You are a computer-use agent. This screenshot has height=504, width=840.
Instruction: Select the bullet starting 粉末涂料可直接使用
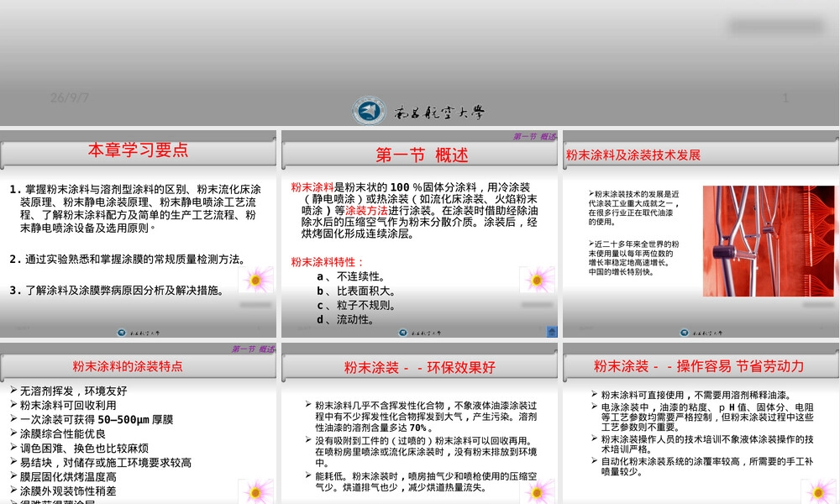click(x=691, y=396)
